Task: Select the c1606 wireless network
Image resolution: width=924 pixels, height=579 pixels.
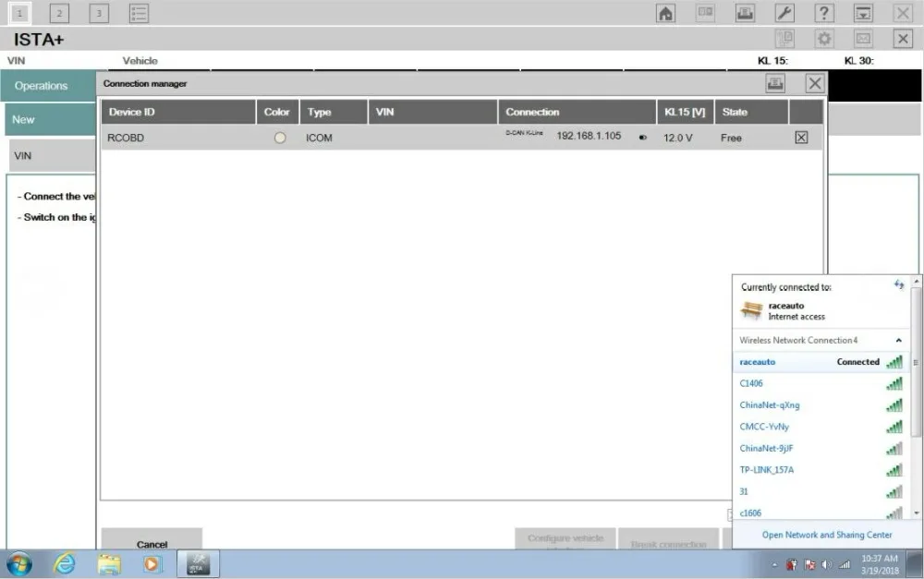Action: 821,513
